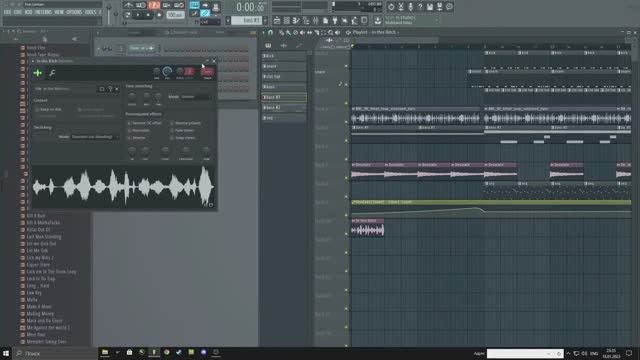Open the FILE menu
The height and width of the screenshot is (360, 640).
7,12
